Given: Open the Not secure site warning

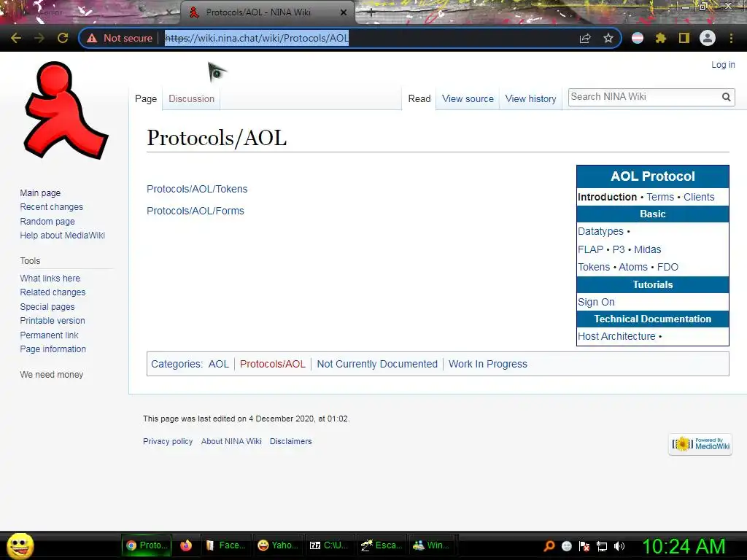Looking at the screenshot, I should tap(120, 38).
